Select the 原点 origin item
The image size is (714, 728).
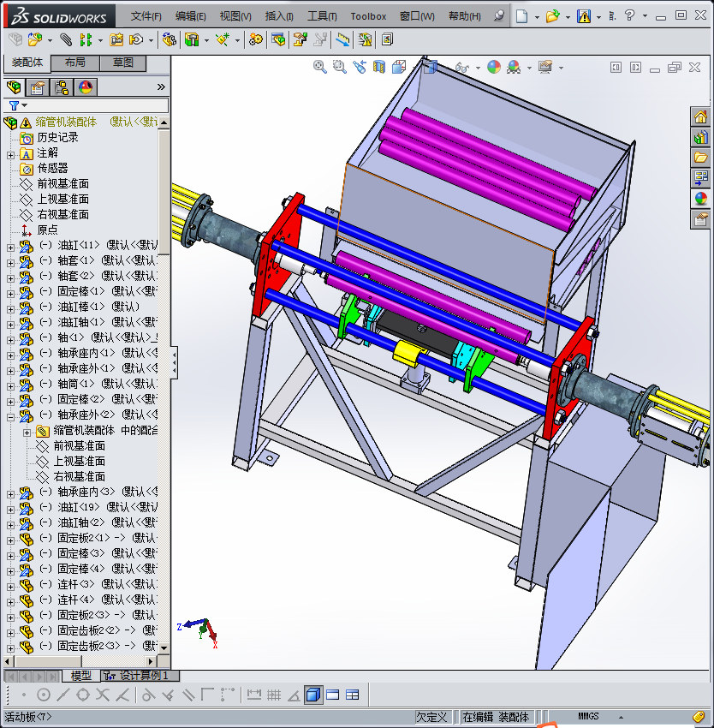pyautogui.click(x=47, y=230)
